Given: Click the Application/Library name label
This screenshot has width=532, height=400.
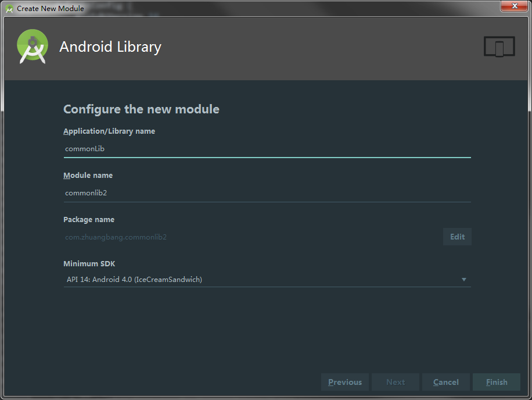Looking at the screenshot, I should point(109,131).
